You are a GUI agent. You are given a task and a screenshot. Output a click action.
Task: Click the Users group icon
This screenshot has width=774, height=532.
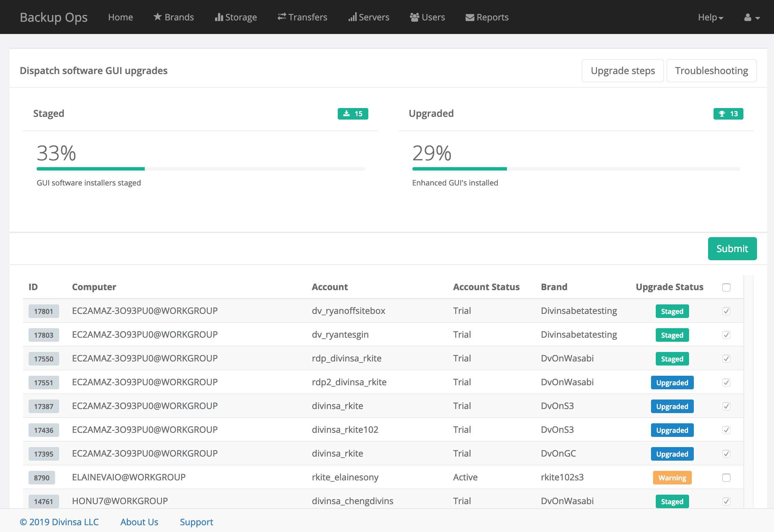click(x=414, y=17)
